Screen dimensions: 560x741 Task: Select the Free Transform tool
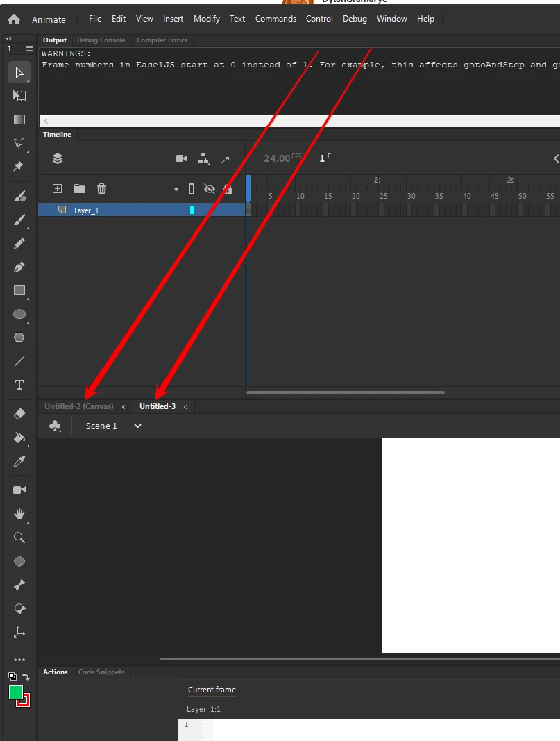tap(19, 95)
